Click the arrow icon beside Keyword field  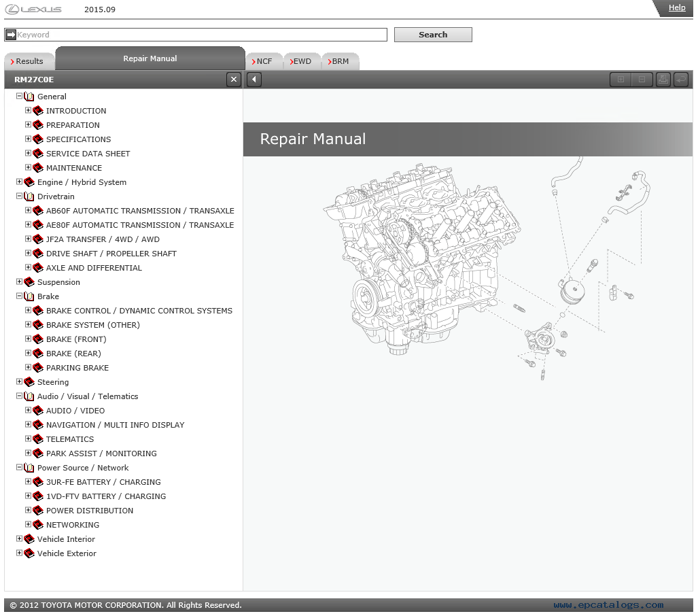tap(11, 35)
